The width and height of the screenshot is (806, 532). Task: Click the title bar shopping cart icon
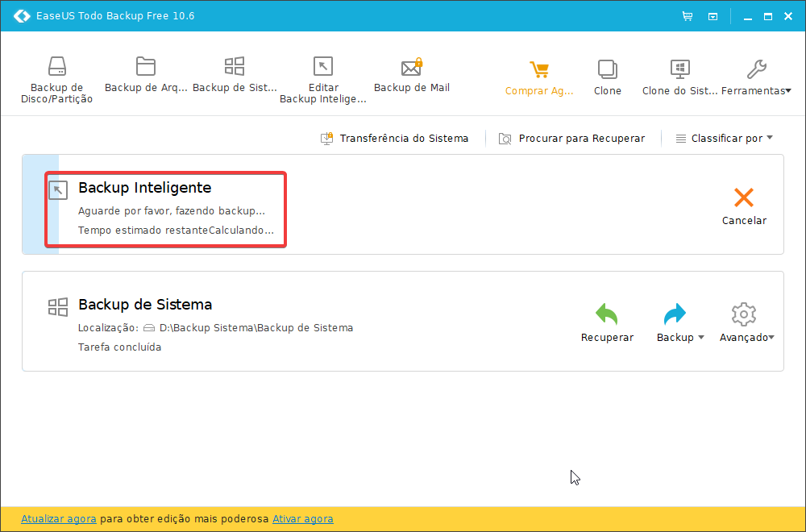click(688, 16)
